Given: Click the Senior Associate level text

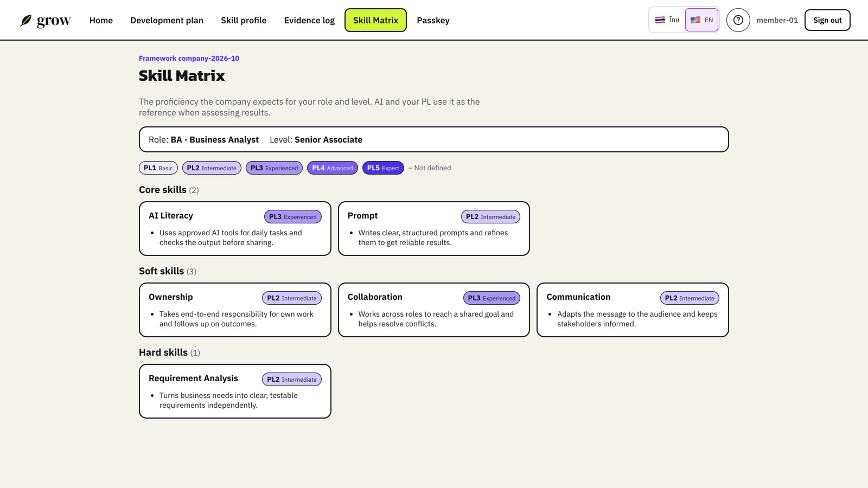Looking at the screenshot, I should coord(328,139).
